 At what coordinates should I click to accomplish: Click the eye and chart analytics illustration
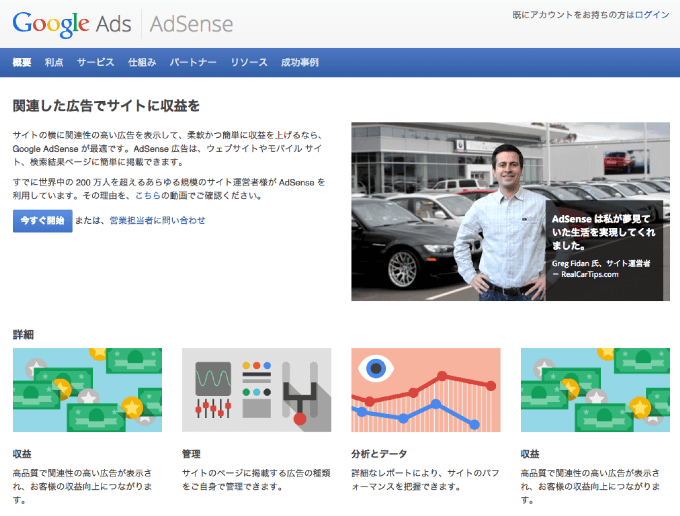[x=425, y=390]
